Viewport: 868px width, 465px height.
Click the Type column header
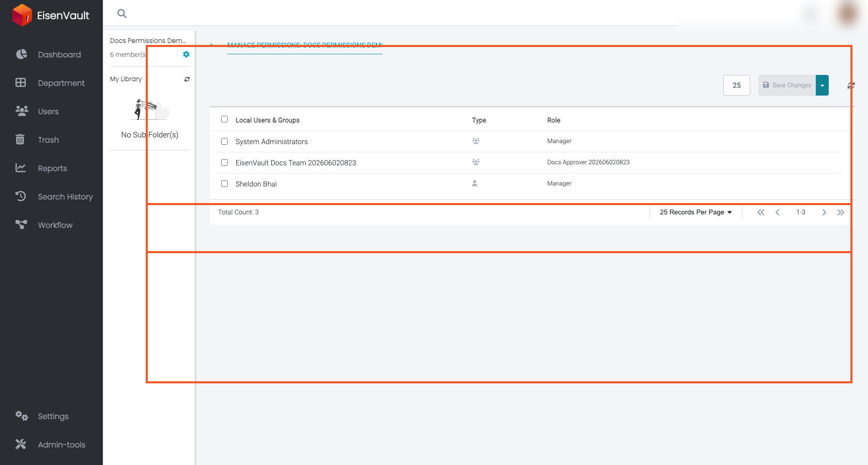(x=479, y=120)
